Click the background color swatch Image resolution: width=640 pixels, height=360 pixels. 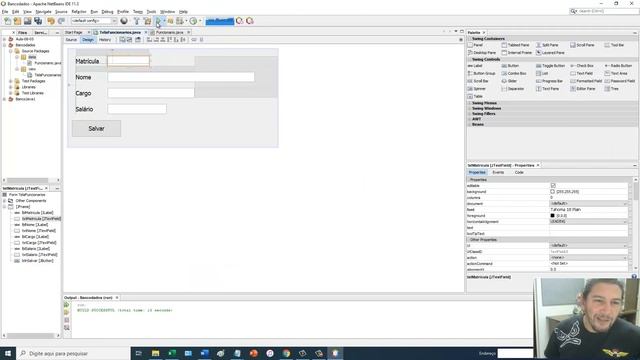pyautogui.click(x=552, y=191)
